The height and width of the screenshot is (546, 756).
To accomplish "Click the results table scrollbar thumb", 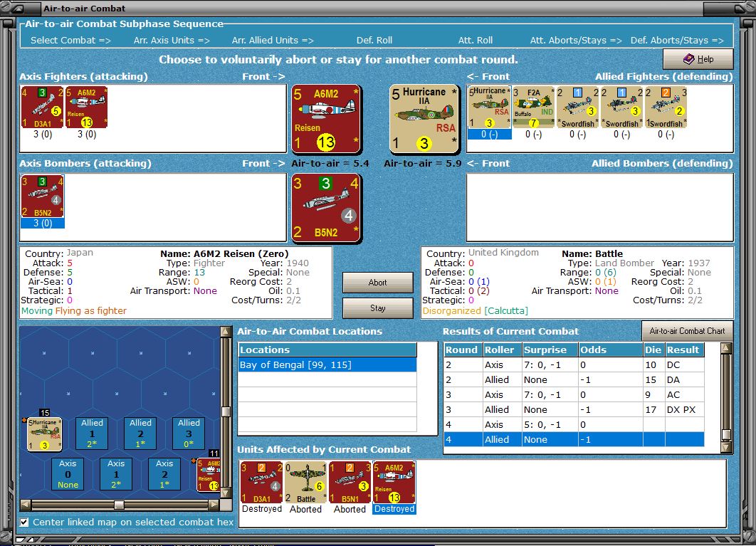I will 726,434.
